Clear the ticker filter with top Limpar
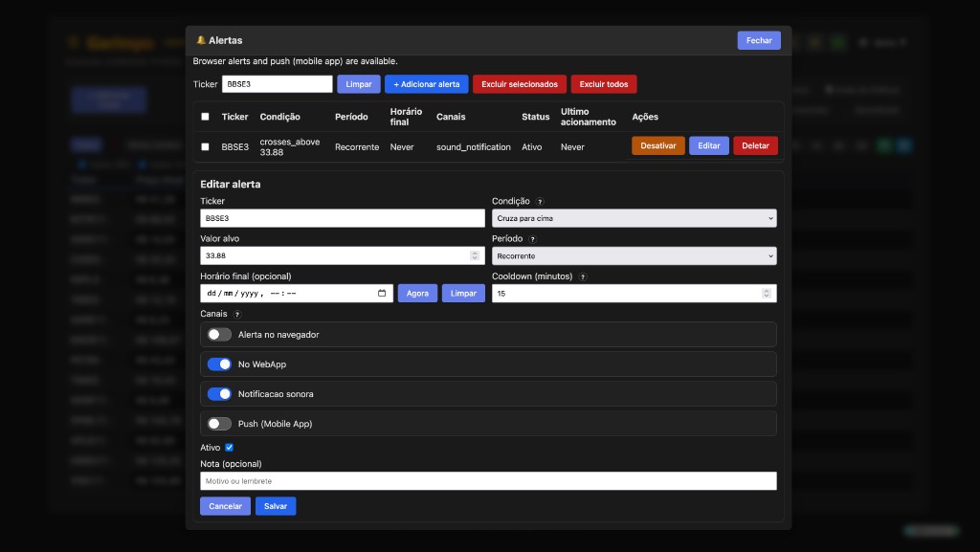The width and height of the screenshot is (980, 552). point(359,84)
